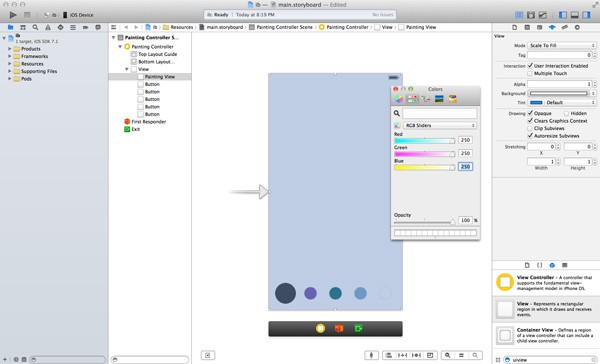Open the Issue navigator warning icon
Image resolution: width=600 pixels, height=364 pixels.
[48, 27]
